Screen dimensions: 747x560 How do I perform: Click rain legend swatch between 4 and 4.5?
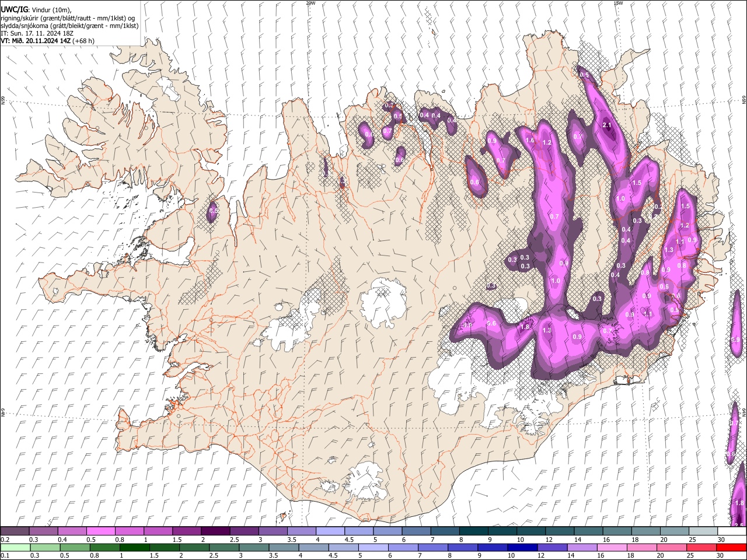(x=313, y=547)
